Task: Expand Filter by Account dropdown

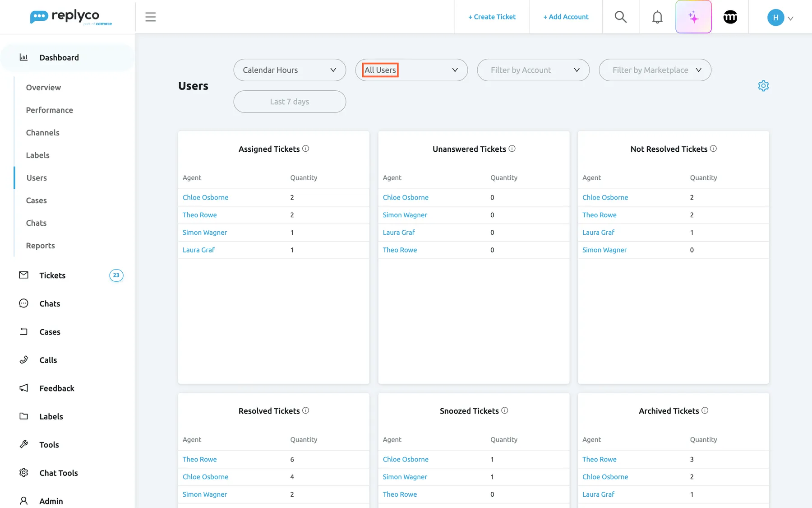Action: 533,70
